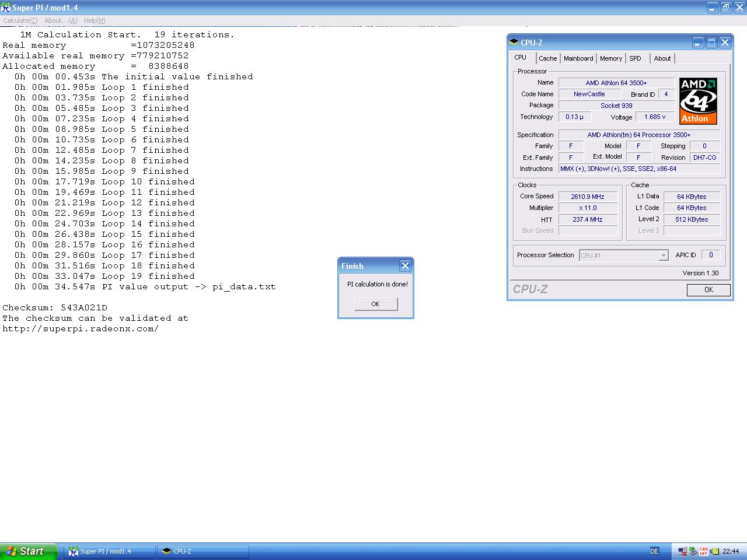Minimize the Super PI window
This screenshot has height=560, width=747.
click(712, 8)
